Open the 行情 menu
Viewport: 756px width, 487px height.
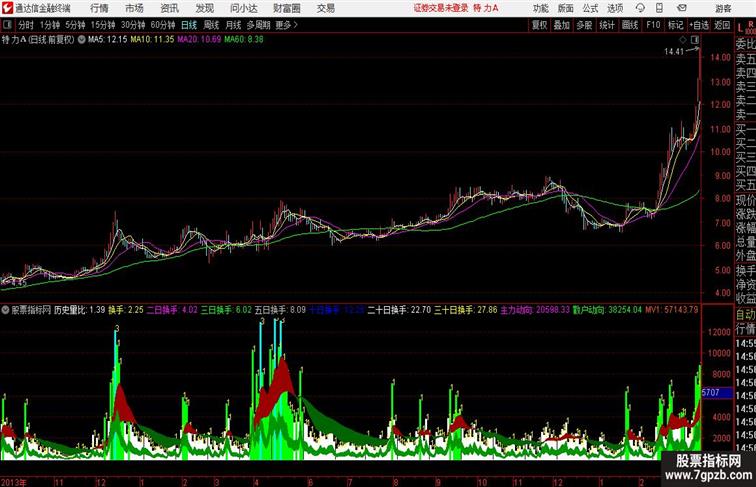click(x=99, y=8)
